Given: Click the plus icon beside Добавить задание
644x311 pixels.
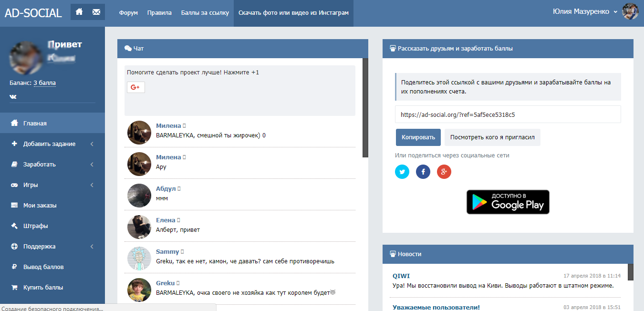Looking at the screenshot, I should [14, 144].
